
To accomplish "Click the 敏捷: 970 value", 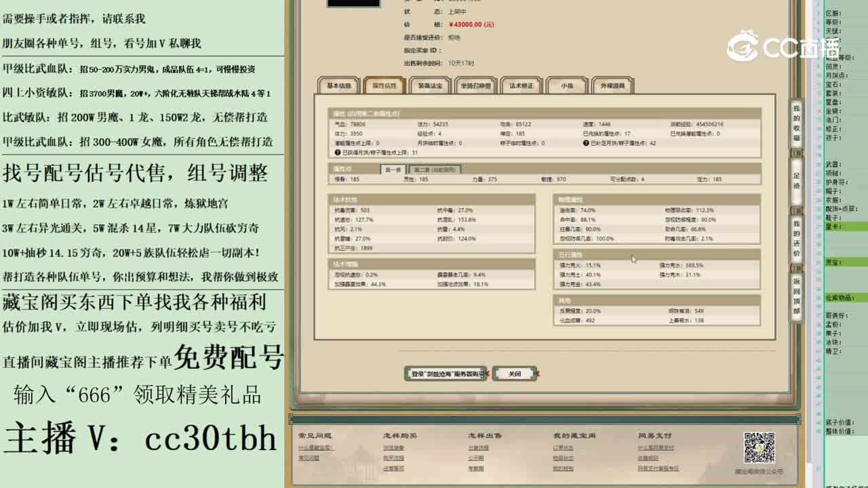I will (553, 180).
